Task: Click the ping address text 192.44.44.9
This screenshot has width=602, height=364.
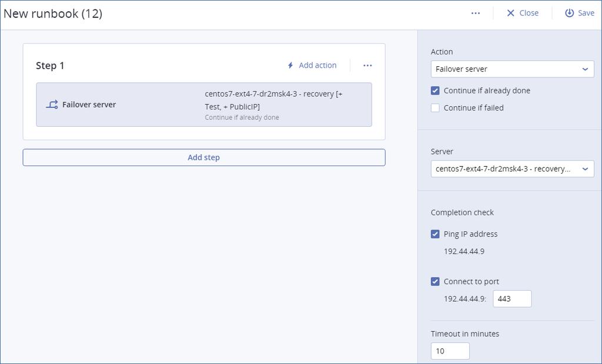Action: [464, 252]
